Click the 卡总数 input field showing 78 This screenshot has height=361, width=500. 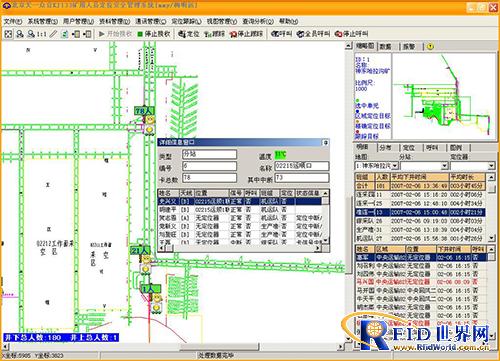click(x=209, y=177)
